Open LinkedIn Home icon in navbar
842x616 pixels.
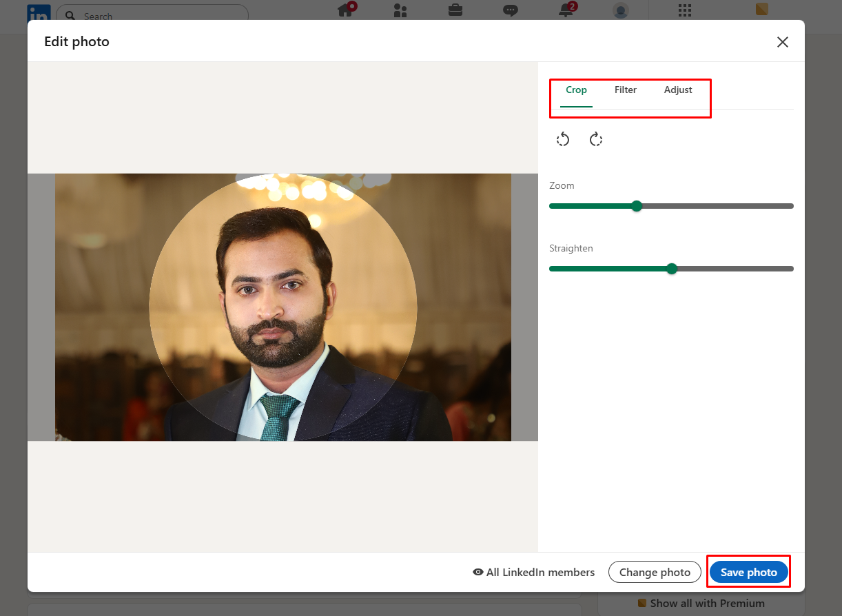click(345, 10)
